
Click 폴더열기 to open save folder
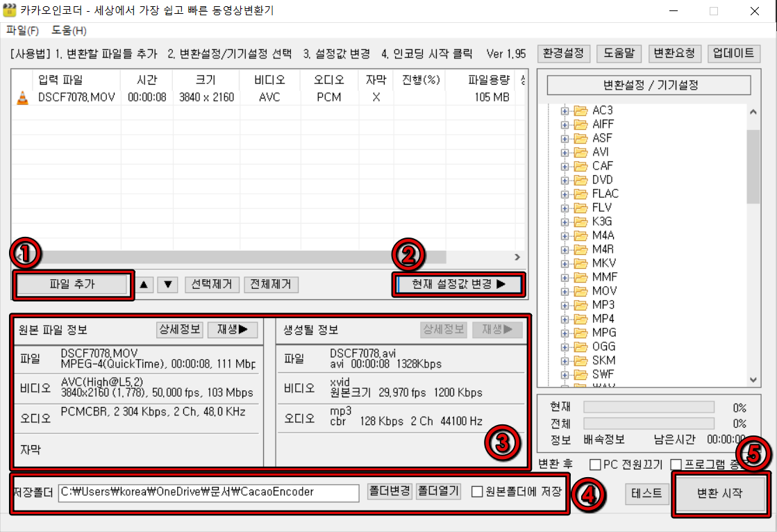[x=439, y=491]
